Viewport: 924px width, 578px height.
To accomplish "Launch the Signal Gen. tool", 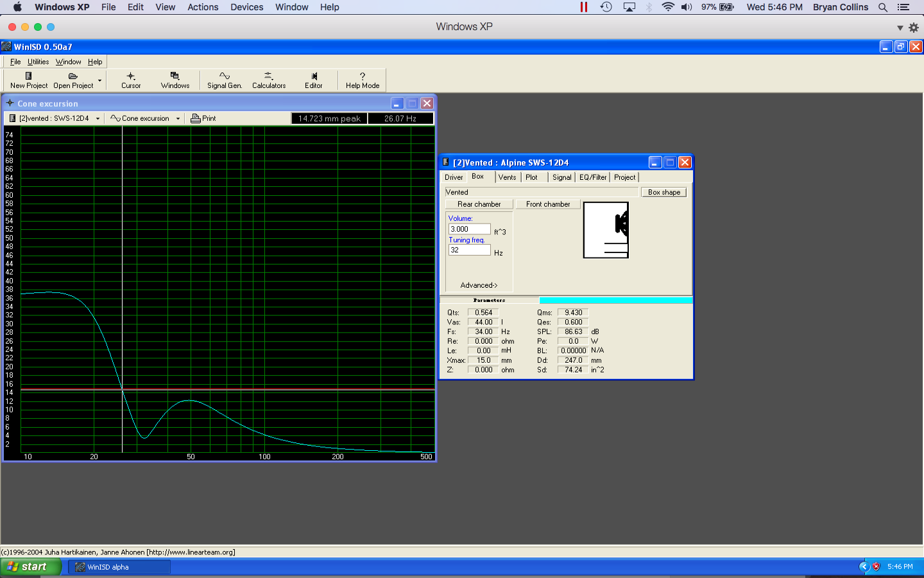I will tap(225, 80).
